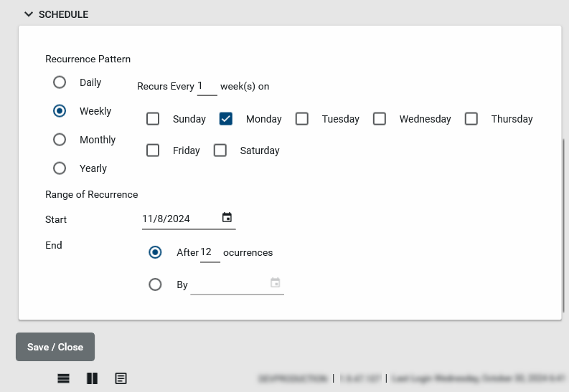
Task: Click the Recurs Every weeks number field
Action: tap(207, 86)
